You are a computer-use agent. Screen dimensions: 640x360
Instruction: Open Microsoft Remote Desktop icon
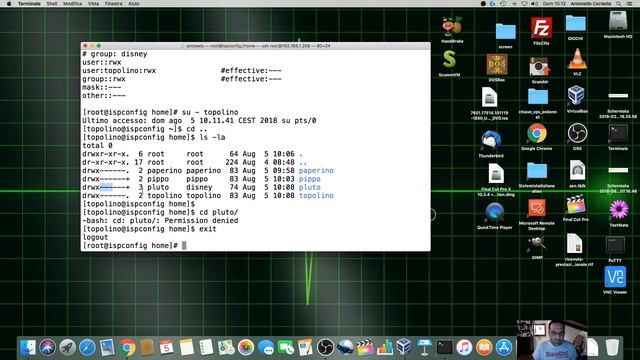pos(536,209)
